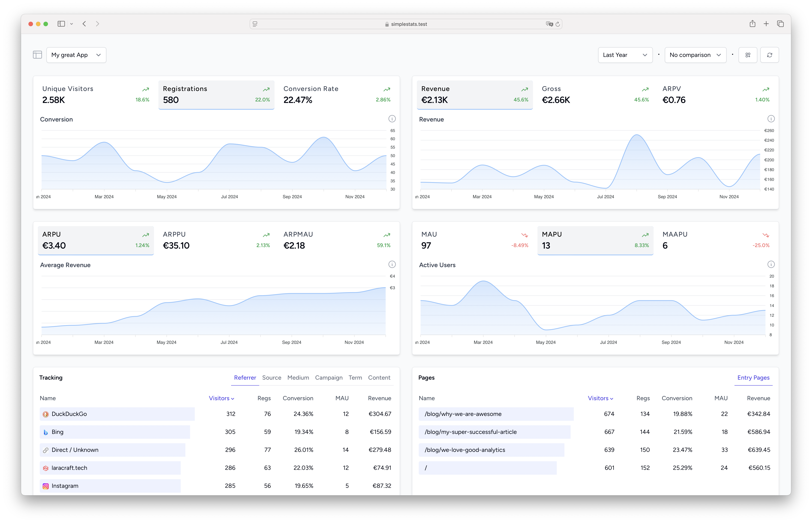
Task: Click the sidebar layout icon beside the app selector
Action: [x=37, y=55]
